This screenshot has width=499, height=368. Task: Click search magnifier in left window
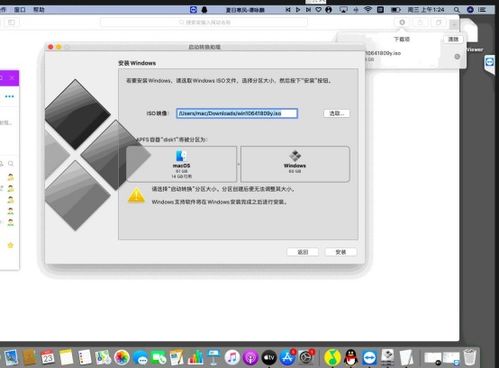click(11, 164)
